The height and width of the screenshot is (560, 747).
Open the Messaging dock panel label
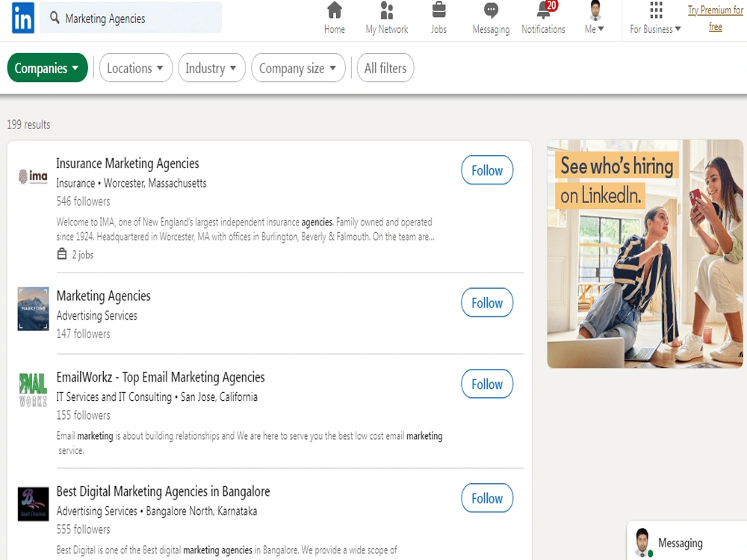(x=680, y=543)
